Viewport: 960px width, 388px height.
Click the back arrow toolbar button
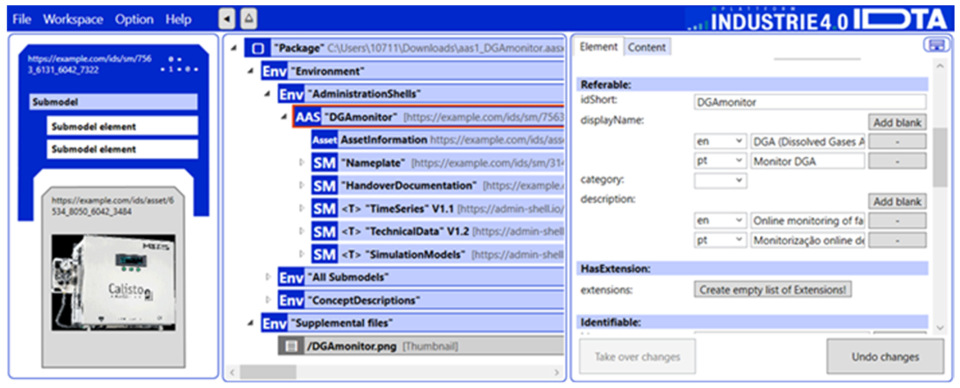pyautogui.click(x=227, y=19)
